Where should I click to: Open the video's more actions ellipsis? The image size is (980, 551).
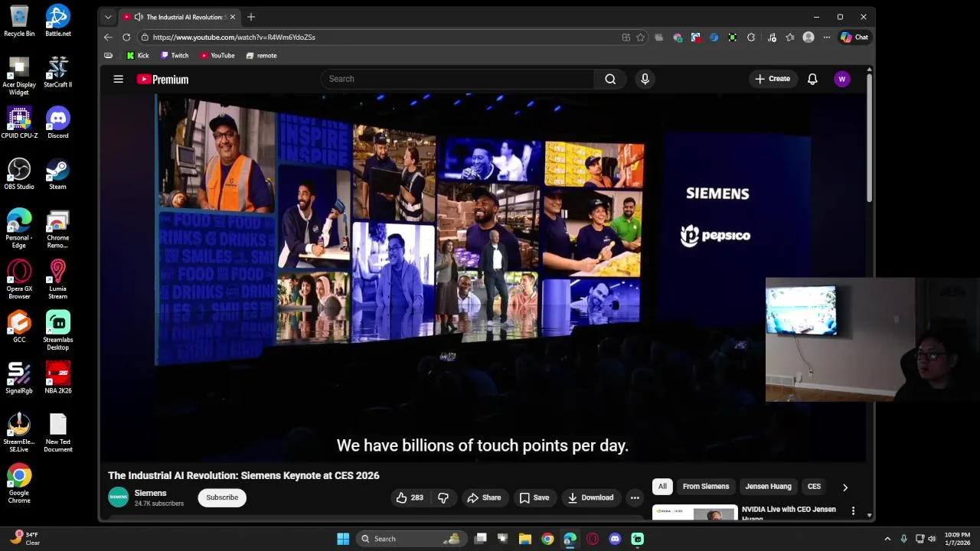pos(635,497)
